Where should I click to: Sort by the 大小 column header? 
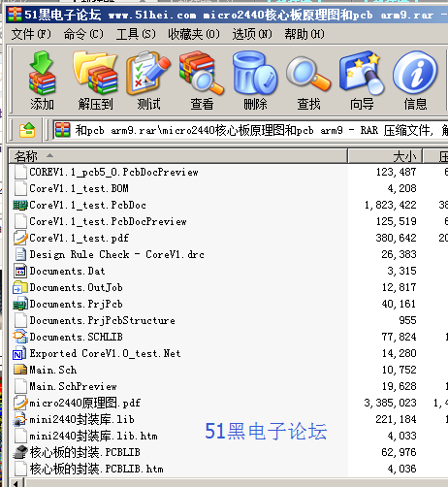(385, 156)
